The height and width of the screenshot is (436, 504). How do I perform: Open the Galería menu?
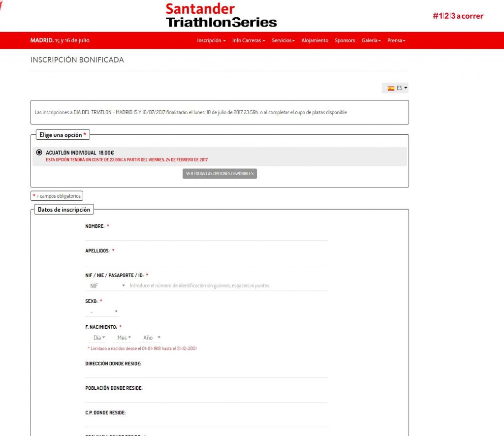[371, 40]
